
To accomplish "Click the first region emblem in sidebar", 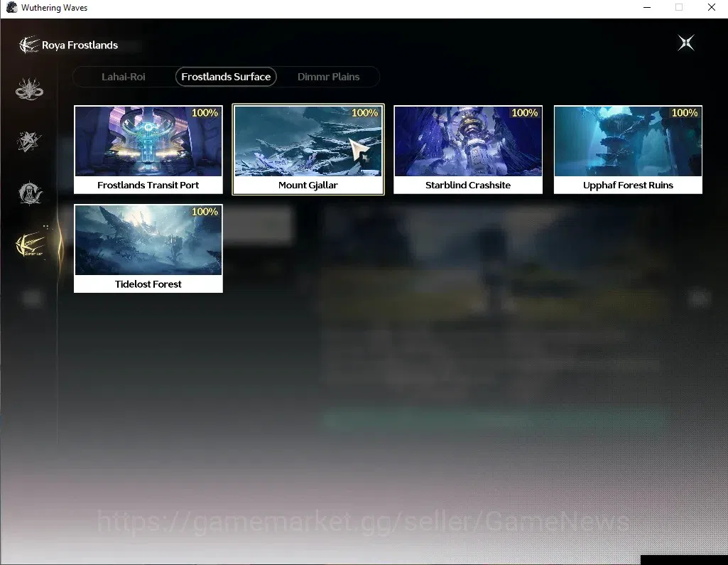I will 29,89.
